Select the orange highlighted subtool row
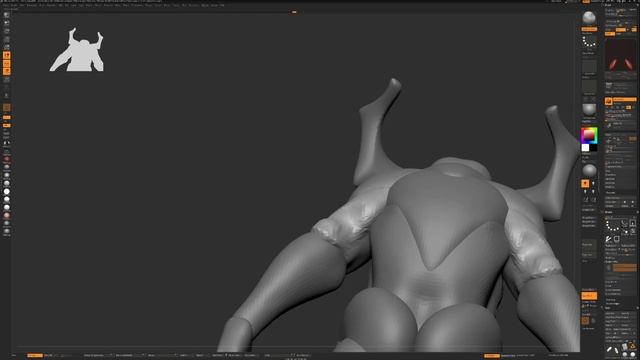This screenshot has width=640, height=360. 620,100
